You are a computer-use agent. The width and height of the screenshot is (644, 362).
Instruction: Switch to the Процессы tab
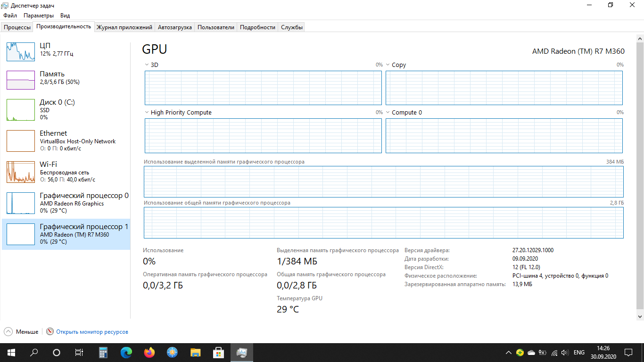[x=17, y=27]
